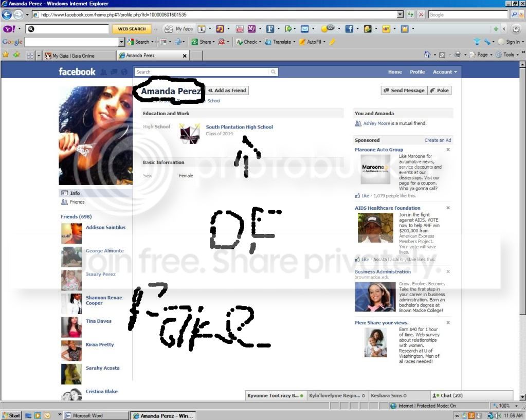Click the Refresh page icon
Image resolution: width=526 pixels, height=420 pixels.
click(x=410, y=14)
